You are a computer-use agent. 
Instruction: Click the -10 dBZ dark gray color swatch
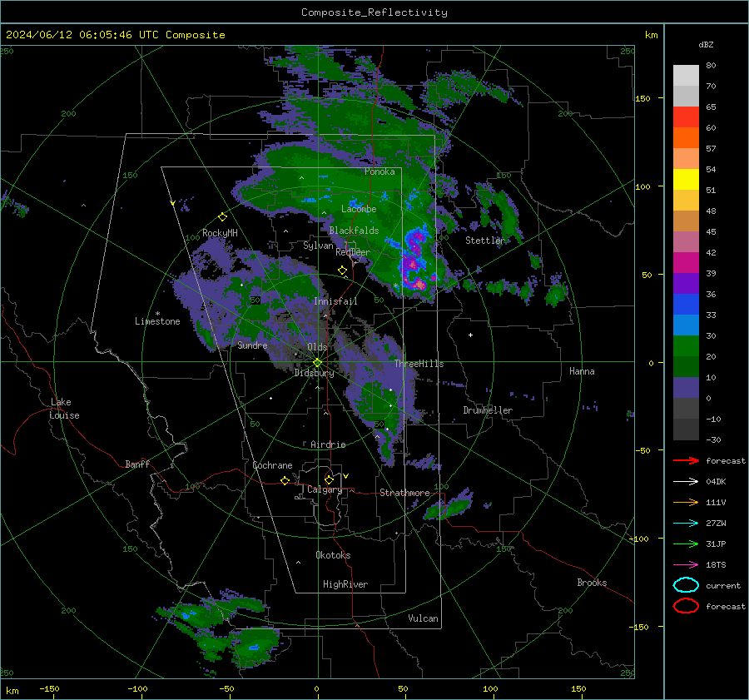click(686, 429)
